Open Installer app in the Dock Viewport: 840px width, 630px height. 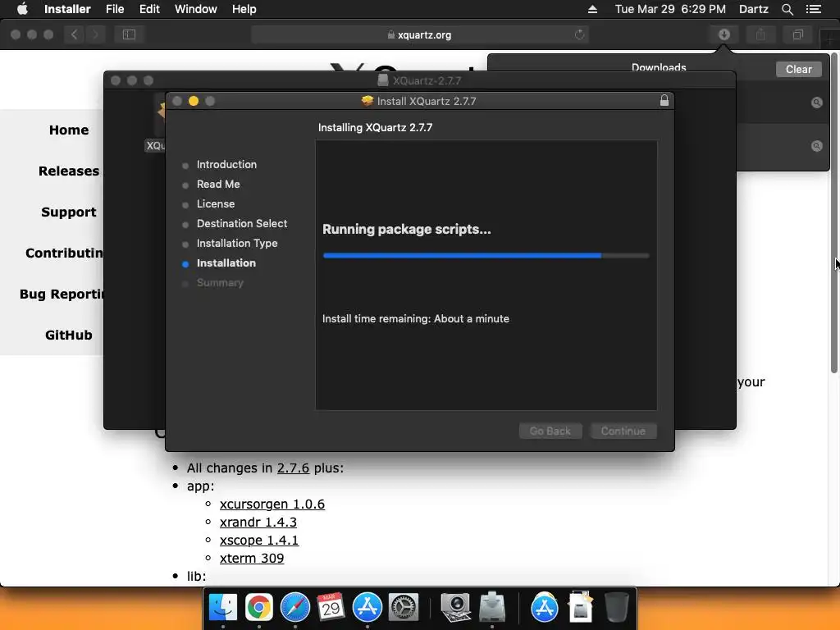(x=492, y=608)
